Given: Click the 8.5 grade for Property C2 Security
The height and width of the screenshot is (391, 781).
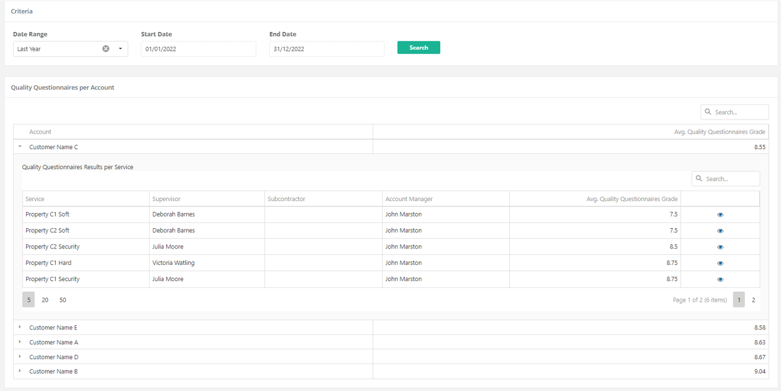Looking at the screenshot, I should pos(673,247).
